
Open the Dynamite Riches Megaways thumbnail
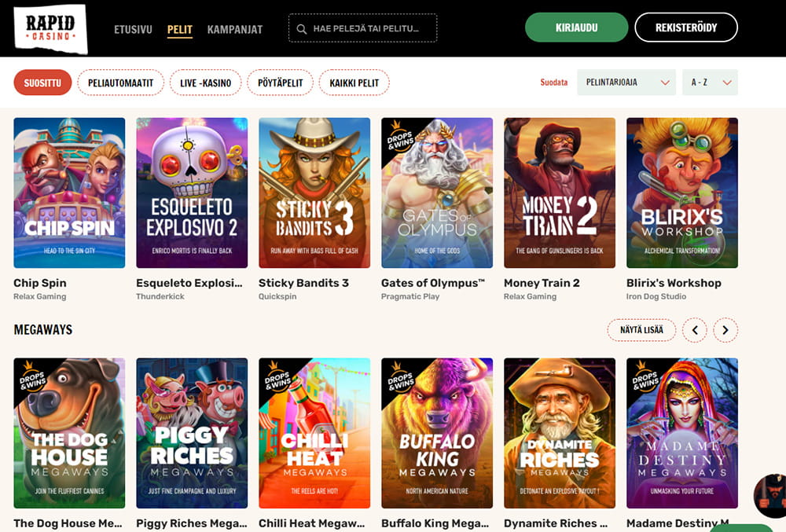tap(560, 433)
